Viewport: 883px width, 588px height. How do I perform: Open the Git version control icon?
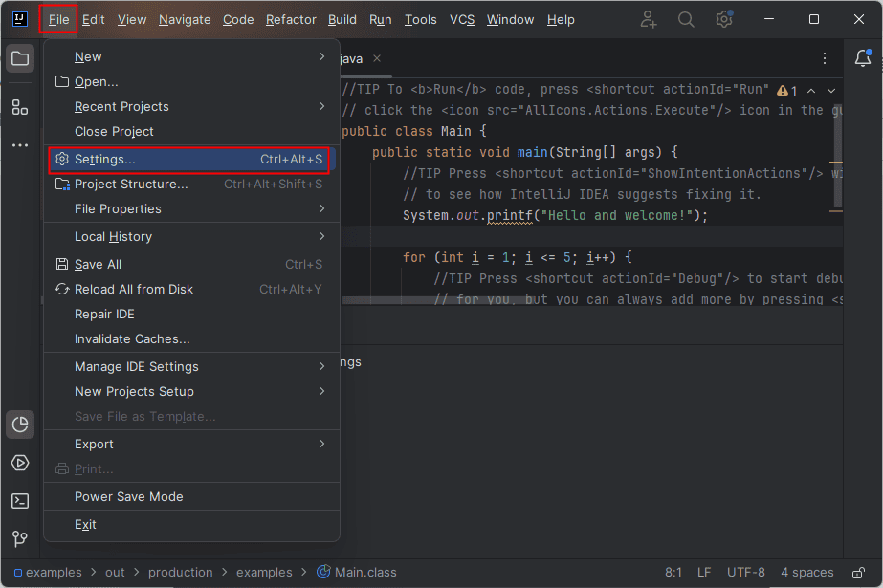click(x=20, y=539)
